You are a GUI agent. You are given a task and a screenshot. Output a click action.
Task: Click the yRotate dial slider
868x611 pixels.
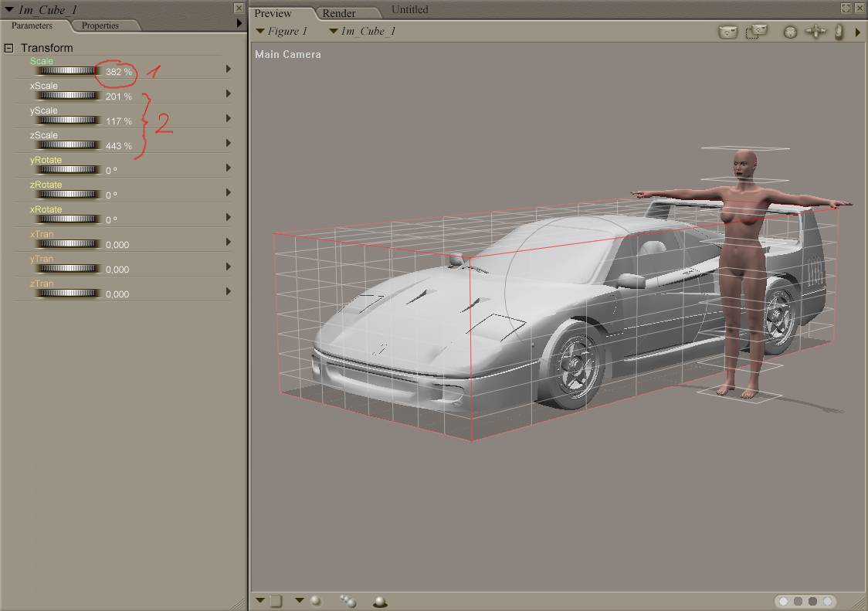tap(69, 169)
